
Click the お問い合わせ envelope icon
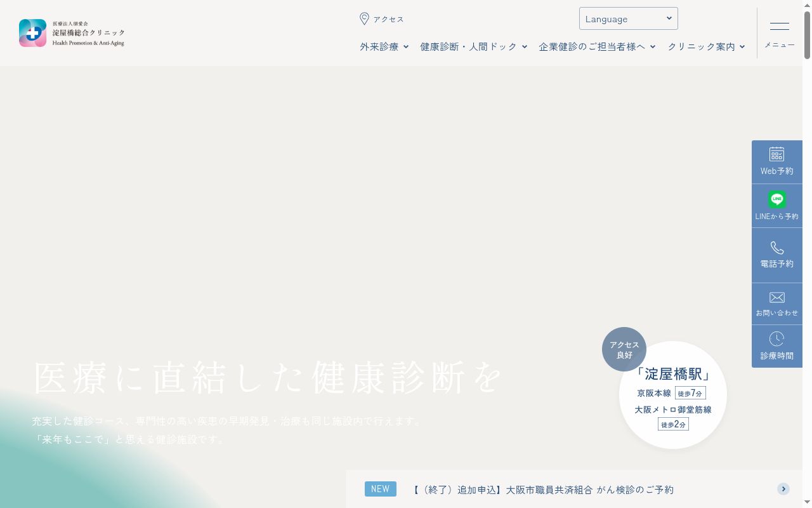777,297
